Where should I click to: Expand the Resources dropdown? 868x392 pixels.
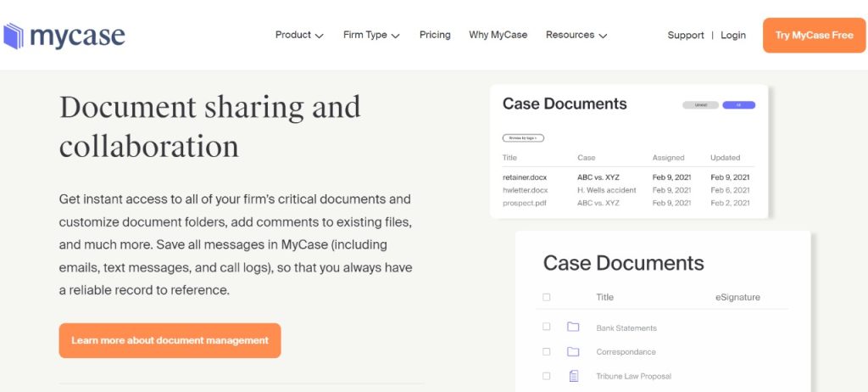pos(576,35)
